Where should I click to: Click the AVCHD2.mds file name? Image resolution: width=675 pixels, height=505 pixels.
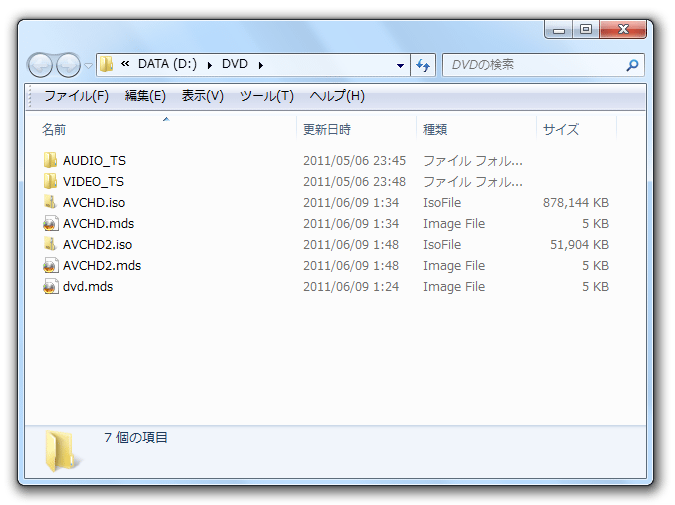tap(102, 266)
